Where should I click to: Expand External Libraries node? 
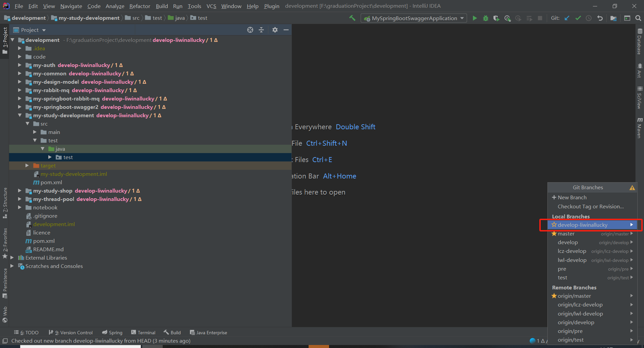[12, 258]
